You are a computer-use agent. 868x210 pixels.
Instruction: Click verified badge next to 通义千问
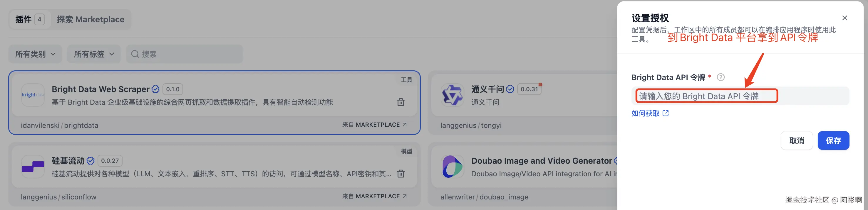(x=510, y=89)
